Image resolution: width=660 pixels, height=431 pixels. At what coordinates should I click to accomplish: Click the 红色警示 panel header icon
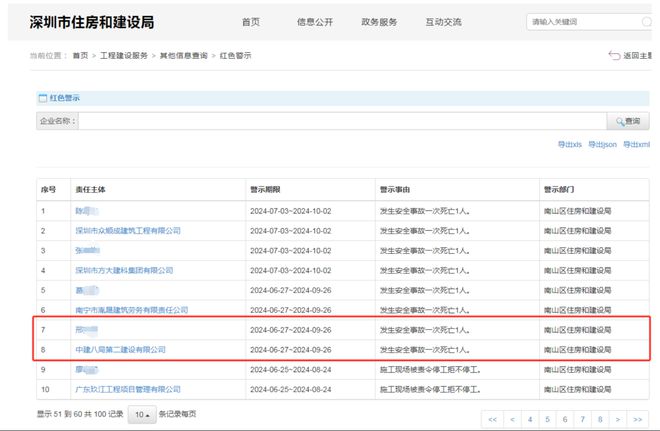tap(43, 98)
